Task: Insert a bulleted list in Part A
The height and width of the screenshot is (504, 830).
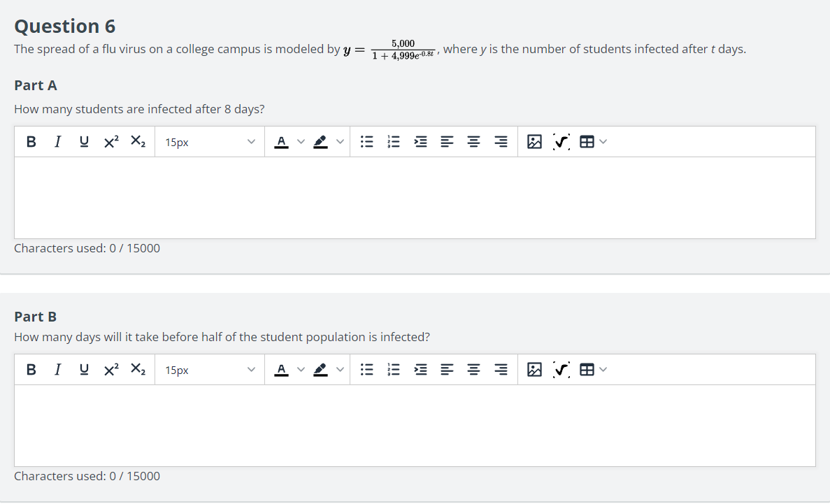Action: tap(367, 141)
